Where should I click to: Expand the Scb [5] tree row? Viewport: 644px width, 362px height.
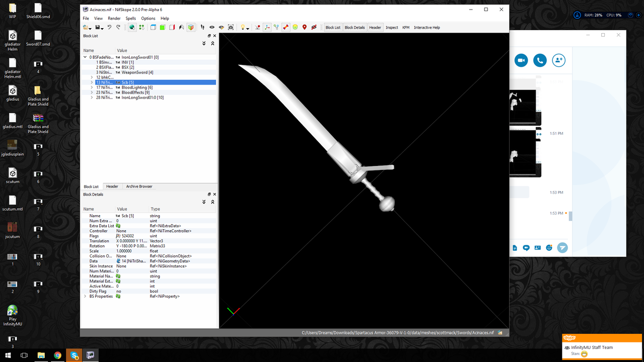pyautogui.click(x=92, y=82)
